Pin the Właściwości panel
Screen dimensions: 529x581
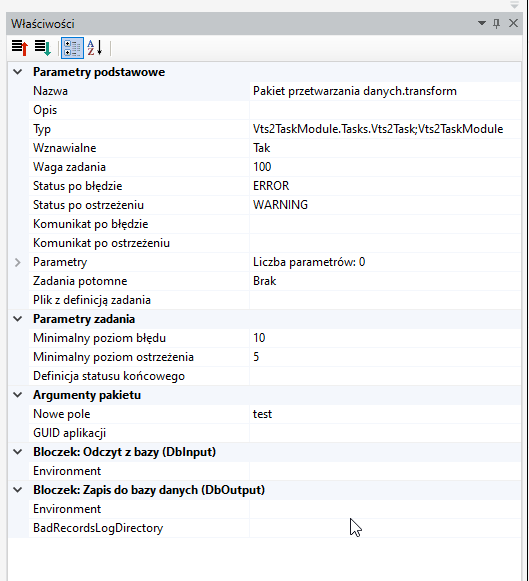[496, 24]
